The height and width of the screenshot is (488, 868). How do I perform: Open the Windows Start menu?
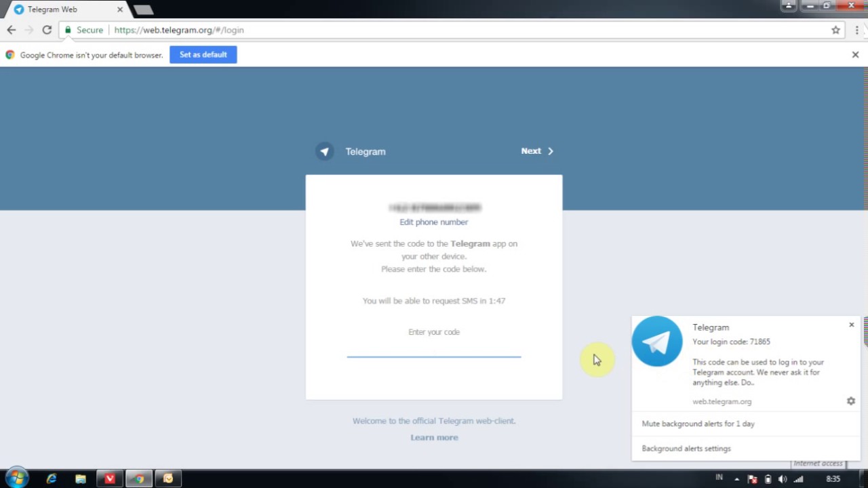[x=17, y=478]
